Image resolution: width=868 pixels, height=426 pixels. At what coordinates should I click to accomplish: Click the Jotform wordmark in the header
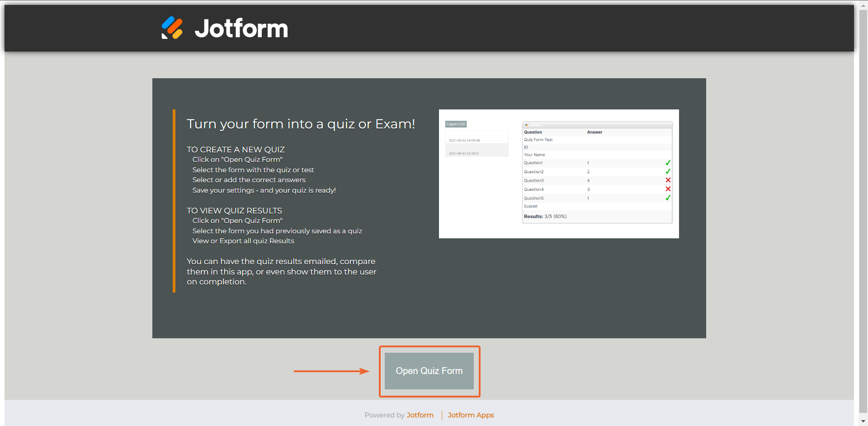point(241,28)
